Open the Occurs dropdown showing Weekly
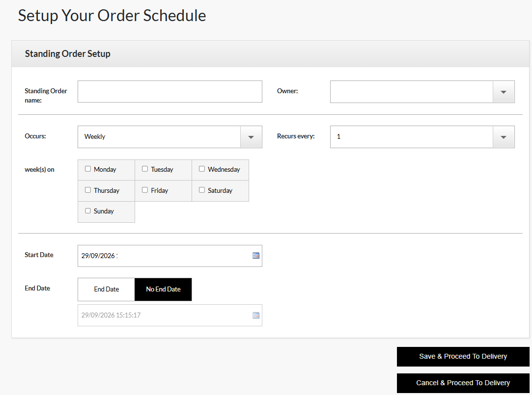The width and height of the screenshot is (532, 395). coord(170,137)
